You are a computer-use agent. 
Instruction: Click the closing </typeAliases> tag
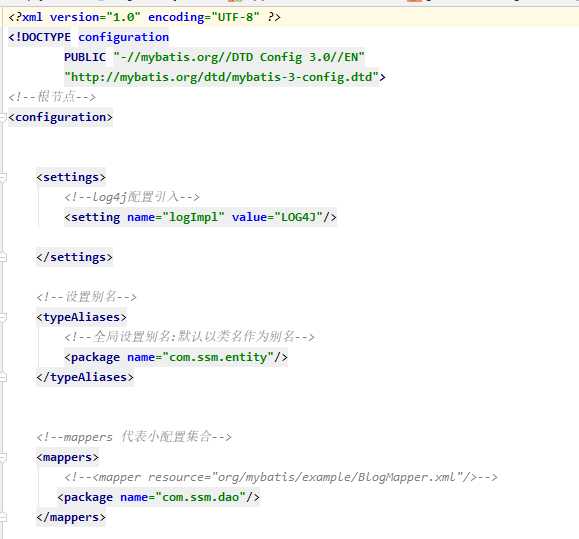pyautogui.click(x=85, y=377)
